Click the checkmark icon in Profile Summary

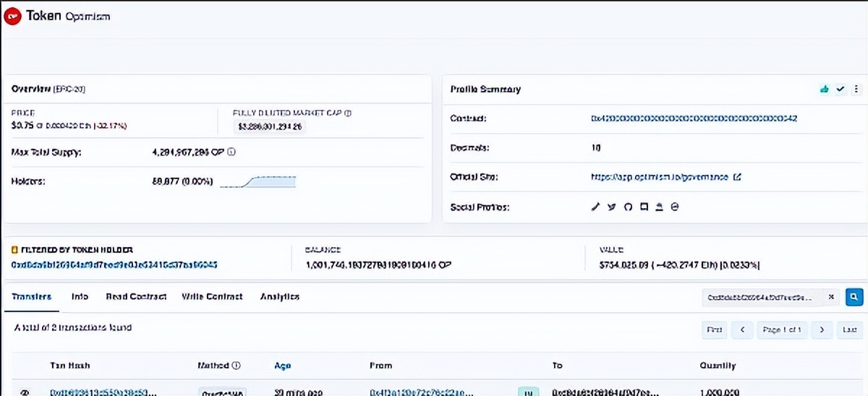(840, 89)
